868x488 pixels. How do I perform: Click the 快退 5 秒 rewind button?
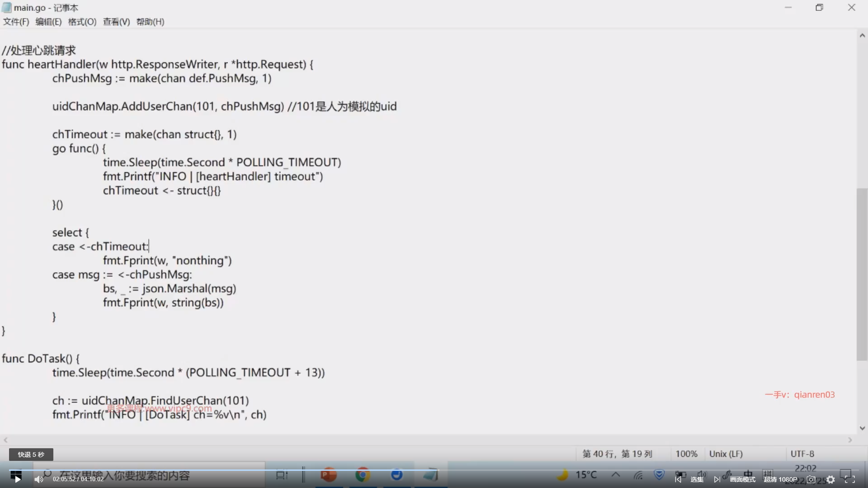[31, 455]
